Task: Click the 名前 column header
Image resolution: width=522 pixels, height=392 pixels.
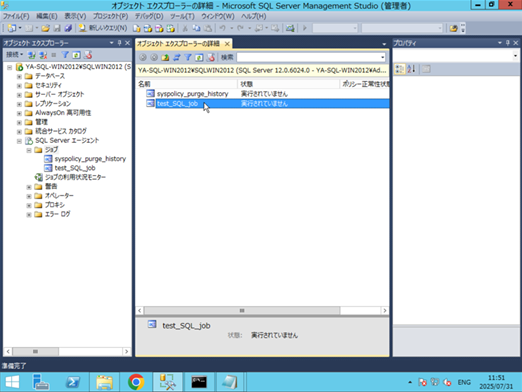Action: (x=187, y=84)
